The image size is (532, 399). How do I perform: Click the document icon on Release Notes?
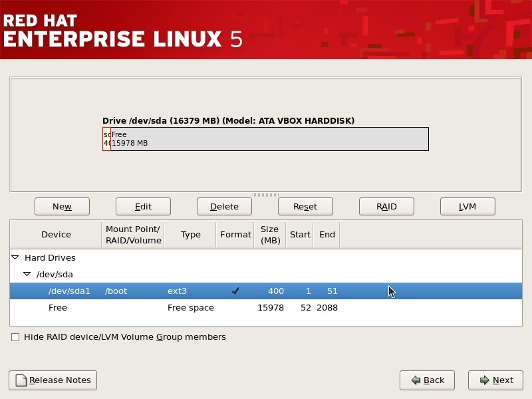click(21, 380)
